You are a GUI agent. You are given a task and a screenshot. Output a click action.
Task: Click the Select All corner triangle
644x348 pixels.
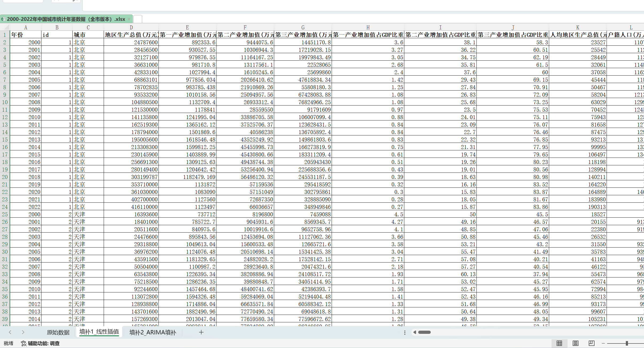click(x=7, y=27)
